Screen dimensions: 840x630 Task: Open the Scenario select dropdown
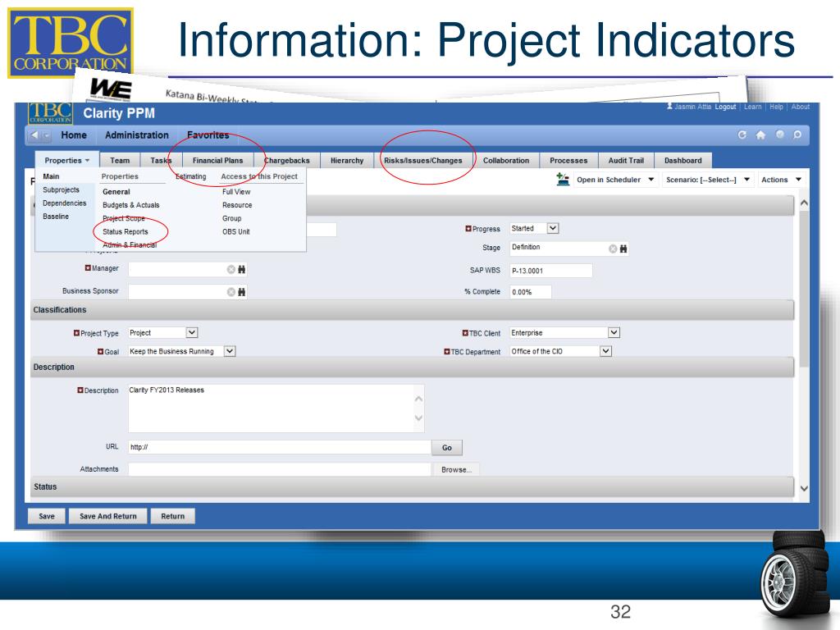pyautogui.click(x=746, y=180)
